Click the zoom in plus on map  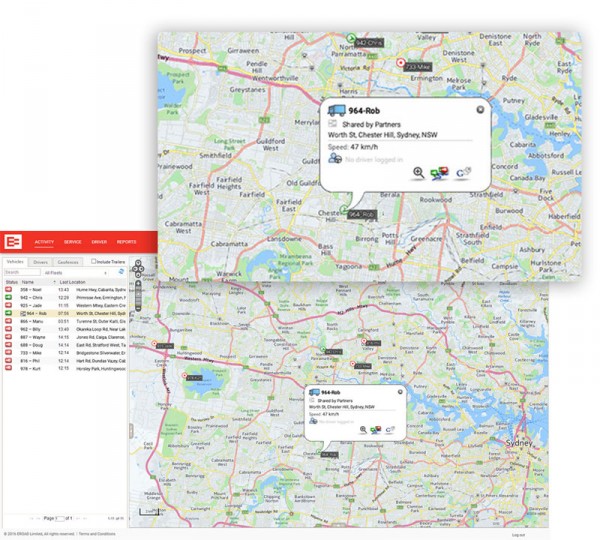click(x=139, y=280)
